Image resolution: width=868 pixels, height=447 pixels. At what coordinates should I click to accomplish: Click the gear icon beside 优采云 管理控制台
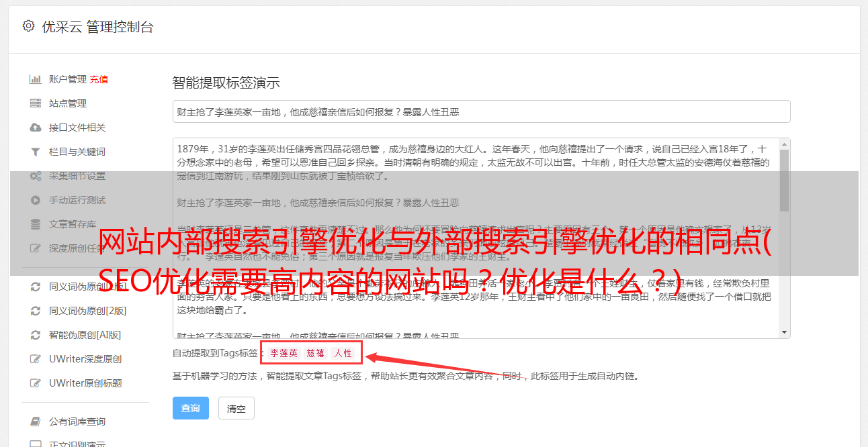point(28,26)
